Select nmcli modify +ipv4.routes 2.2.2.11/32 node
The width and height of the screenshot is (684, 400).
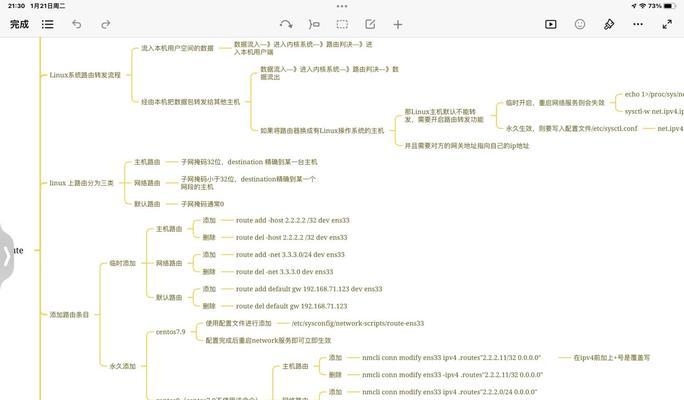point(451,358)
